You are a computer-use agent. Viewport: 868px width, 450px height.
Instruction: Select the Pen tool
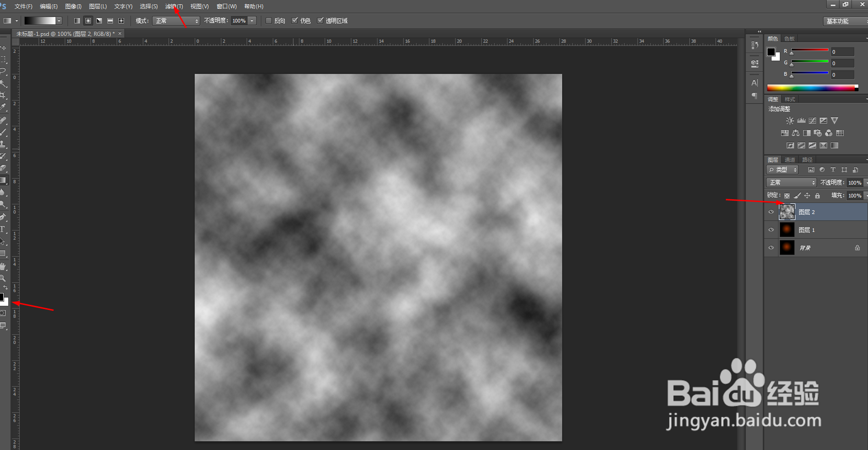3,217
